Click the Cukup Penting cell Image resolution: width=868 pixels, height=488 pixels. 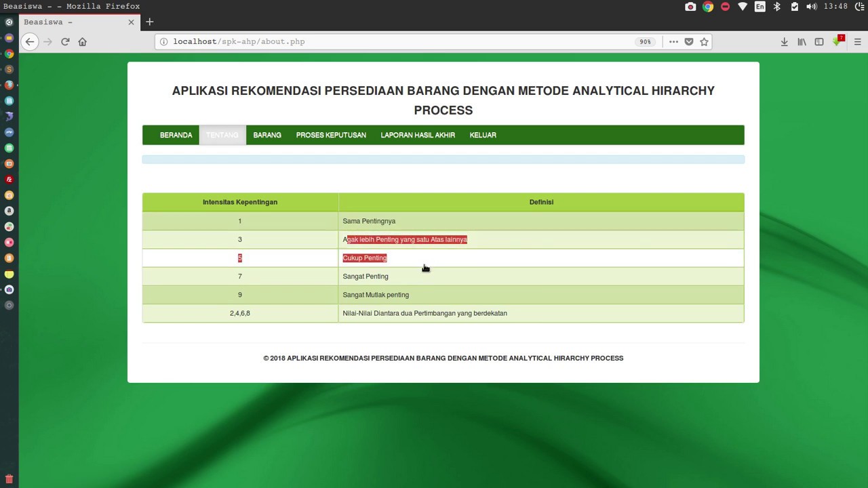tap(541, 258)
